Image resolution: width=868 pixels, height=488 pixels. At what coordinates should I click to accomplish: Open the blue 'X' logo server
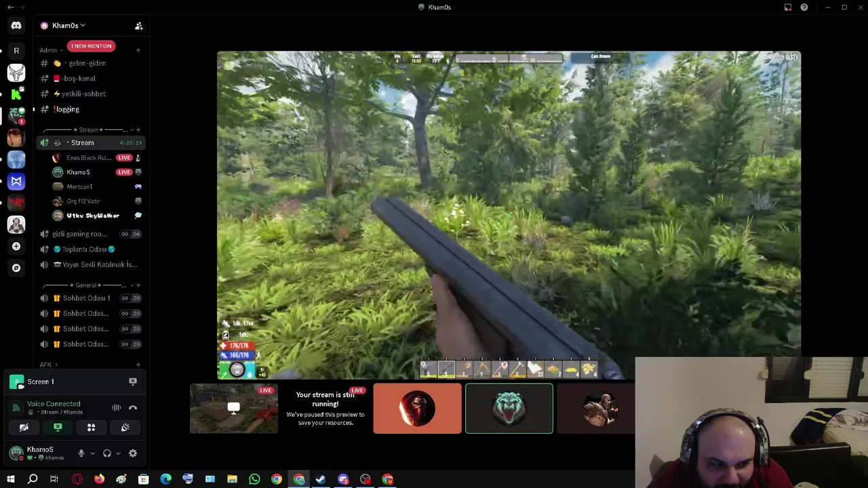click(x=16, y=181)
